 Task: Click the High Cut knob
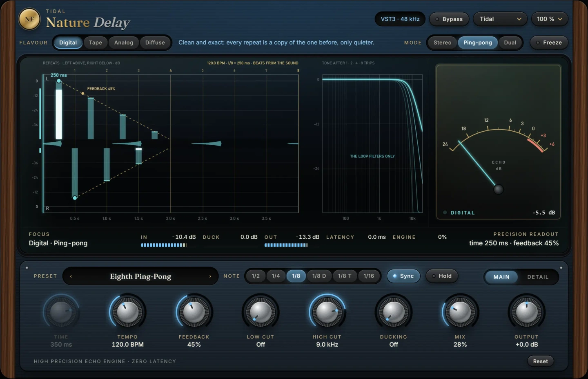pyautogui.click(x=327, y=312)
